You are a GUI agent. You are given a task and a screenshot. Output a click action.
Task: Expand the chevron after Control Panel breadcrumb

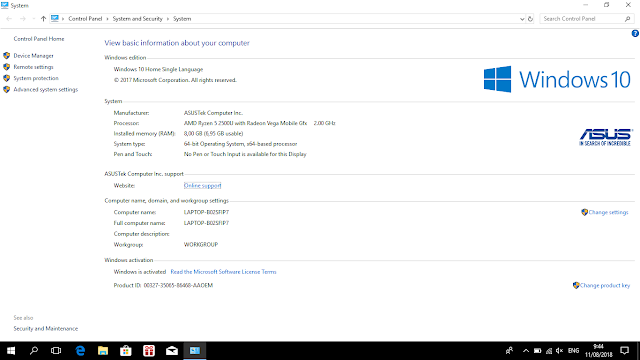coord(108,19)
